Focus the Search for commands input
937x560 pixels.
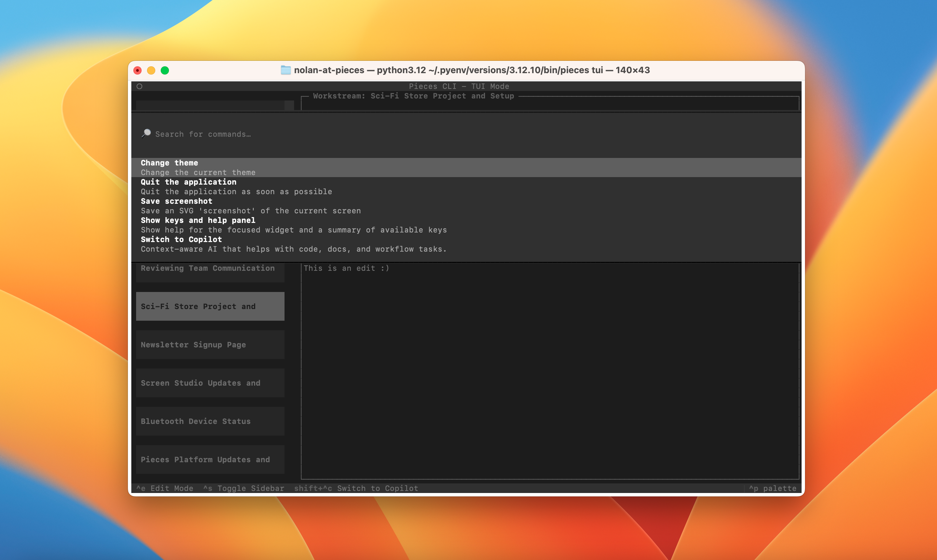tap(466, 134)
